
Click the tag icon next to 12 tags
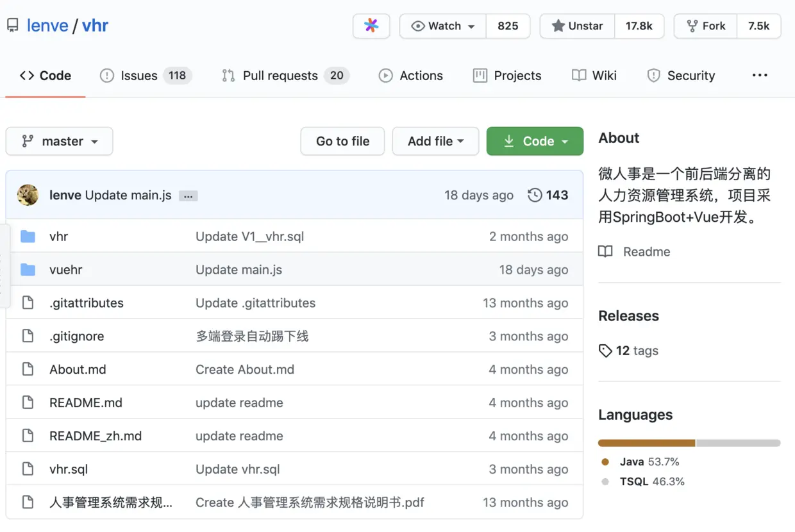click(x=605, y=351)
